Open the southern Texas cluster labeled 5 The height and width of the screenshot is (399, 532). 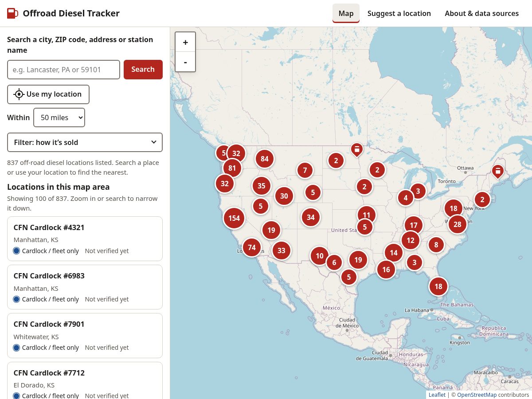(349, 277)
